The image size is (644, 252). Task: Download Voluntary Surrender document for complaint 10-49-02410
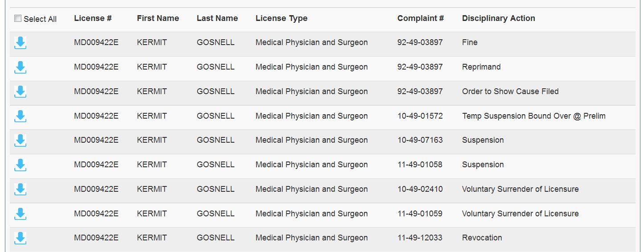tap(20, 190)
